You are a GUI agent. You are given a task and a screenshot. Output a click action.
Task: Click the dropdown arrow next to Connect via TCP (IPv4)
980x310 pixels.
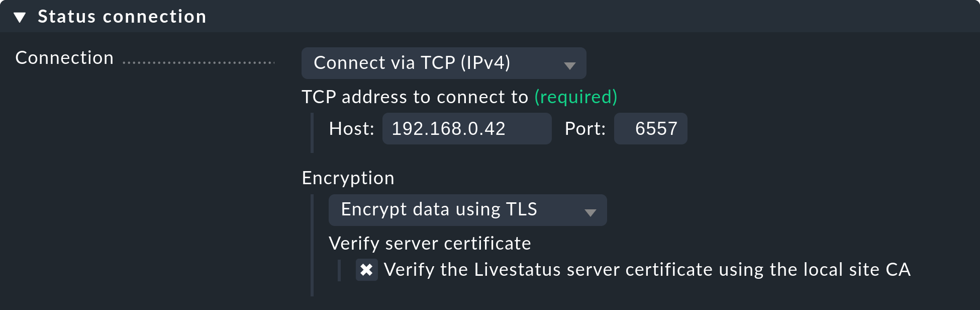(x=570, y=64)
